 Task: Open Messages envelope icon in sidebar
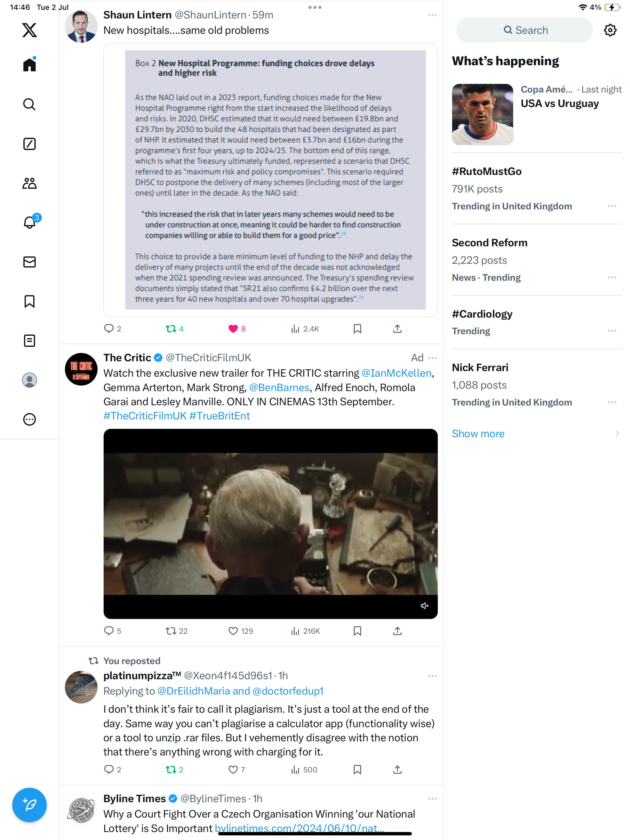point(30,262)
